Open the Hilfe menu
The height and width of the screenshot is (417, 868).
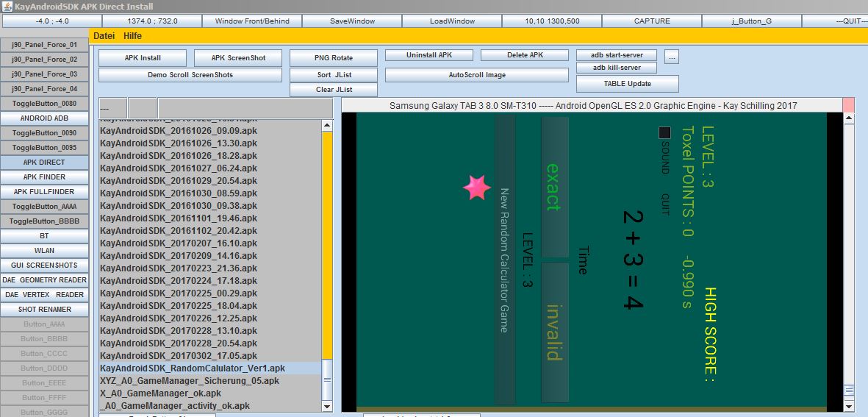pyautogui.click(x=133, y=36)
